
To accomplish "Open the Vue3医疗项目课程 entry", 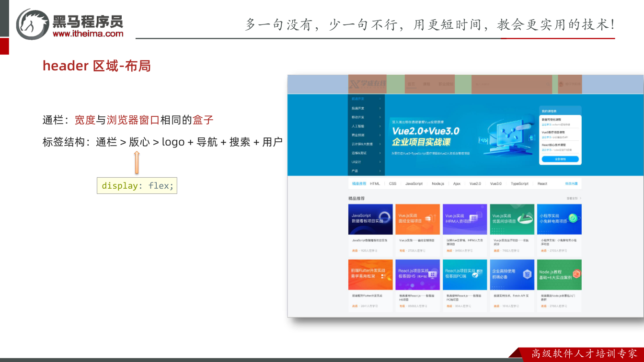I will click(560, 134).
